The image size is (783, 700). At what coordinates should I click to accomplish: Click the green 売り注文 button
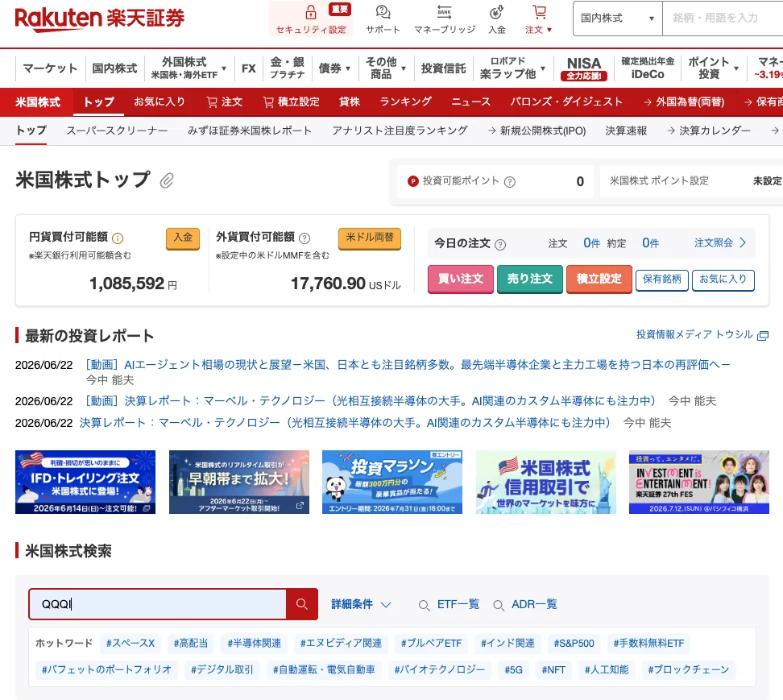(530, 279)
